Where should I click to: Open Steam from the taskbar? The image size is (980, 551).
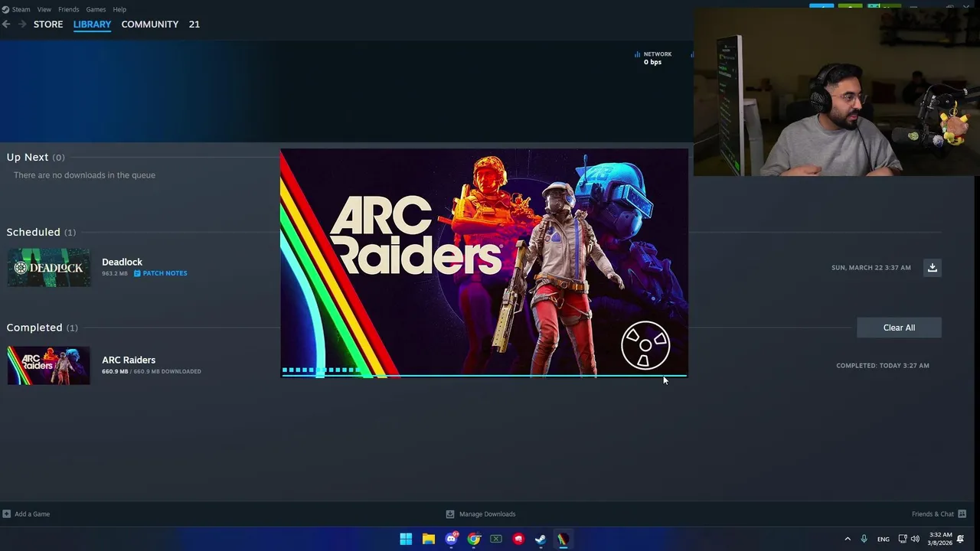click(541, 539)
